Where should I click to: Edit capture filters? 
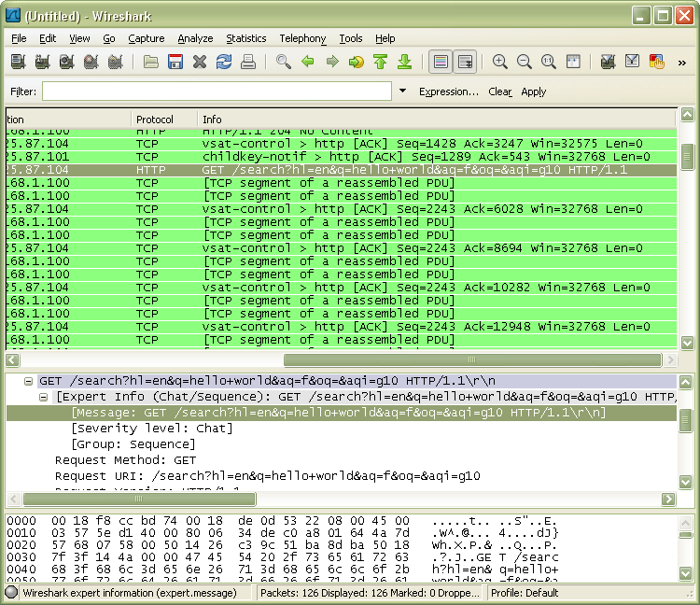[608, 62]
